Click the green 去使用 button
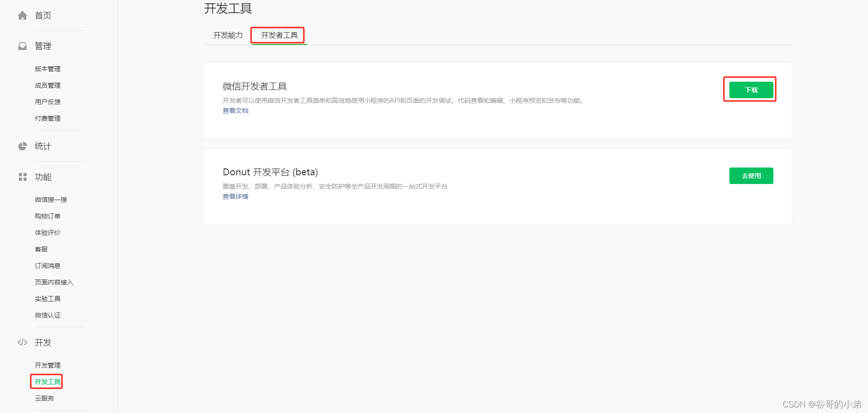The image size is (868, 413). point(751,176)
